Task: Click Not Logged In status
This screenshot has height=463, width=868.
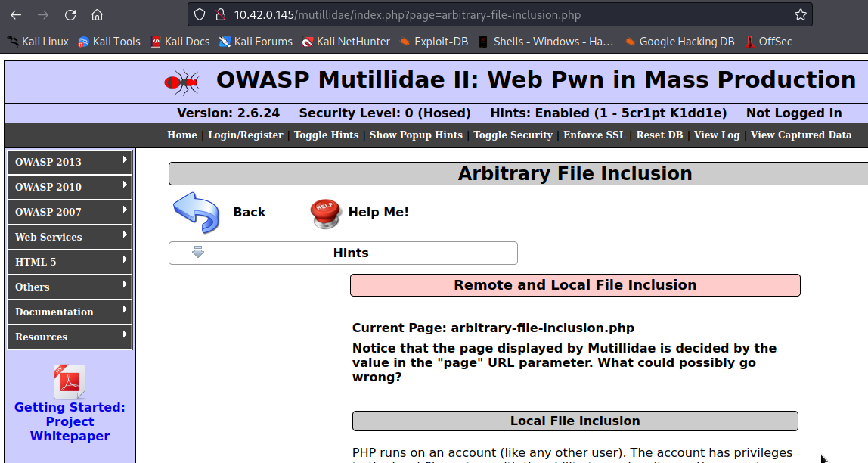Action: pyautogui.click(x=794, y=113)
